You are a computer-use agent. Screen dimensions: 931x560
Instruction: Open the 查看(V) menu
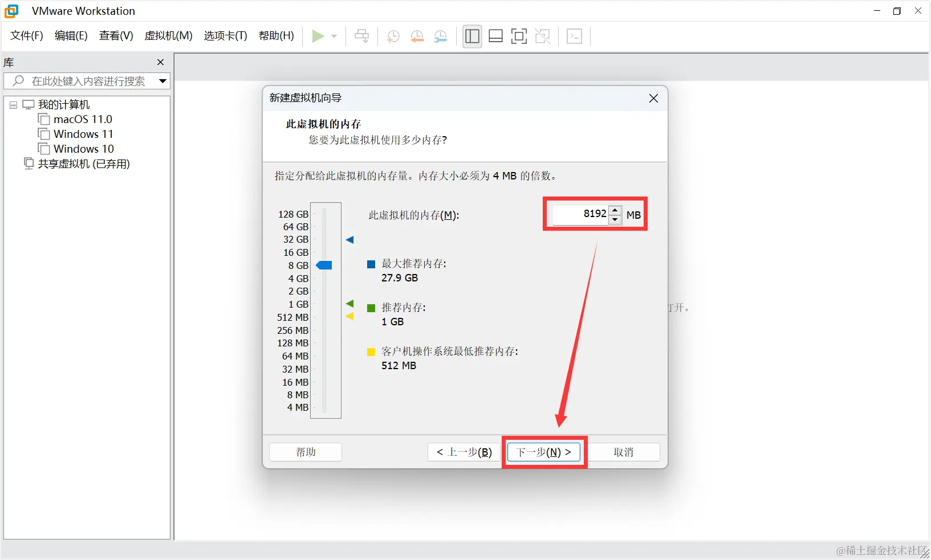tap(116, 36)
